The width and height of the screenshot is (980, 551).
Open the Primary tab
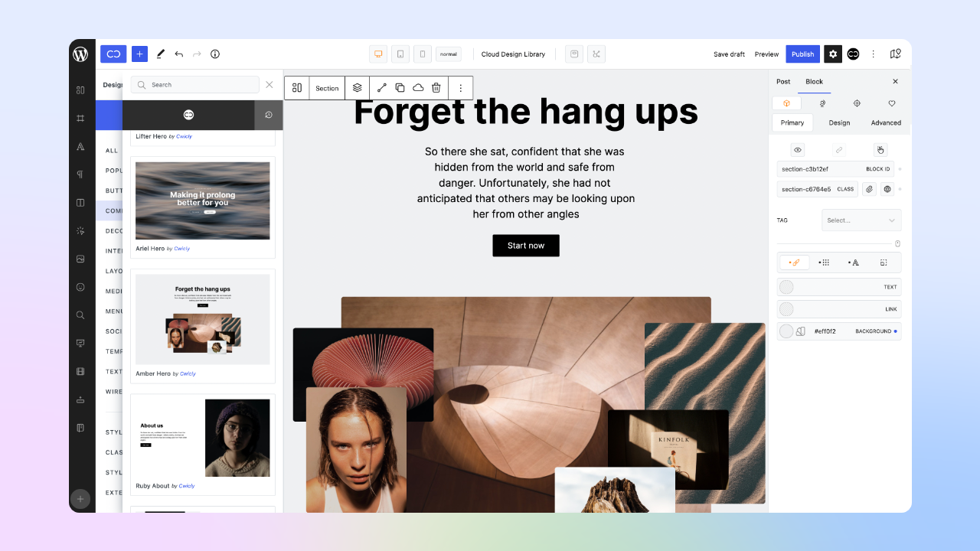[x=792, y=122]
